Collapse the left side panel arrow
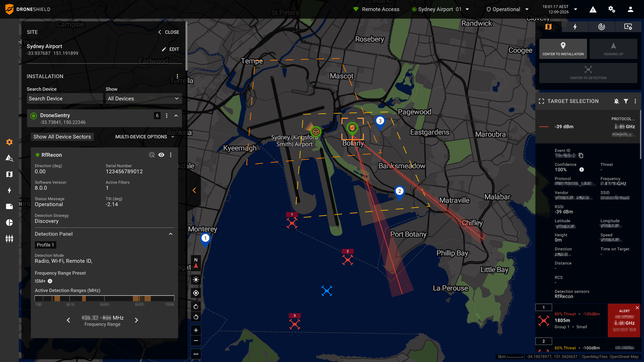This screenshot has height=362, width=644. 194,190
